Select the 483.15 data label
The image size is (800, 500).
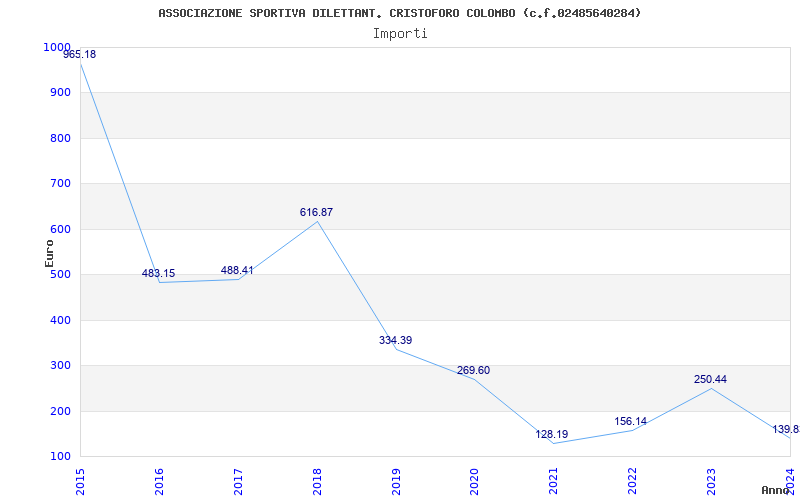coord(158,273)
